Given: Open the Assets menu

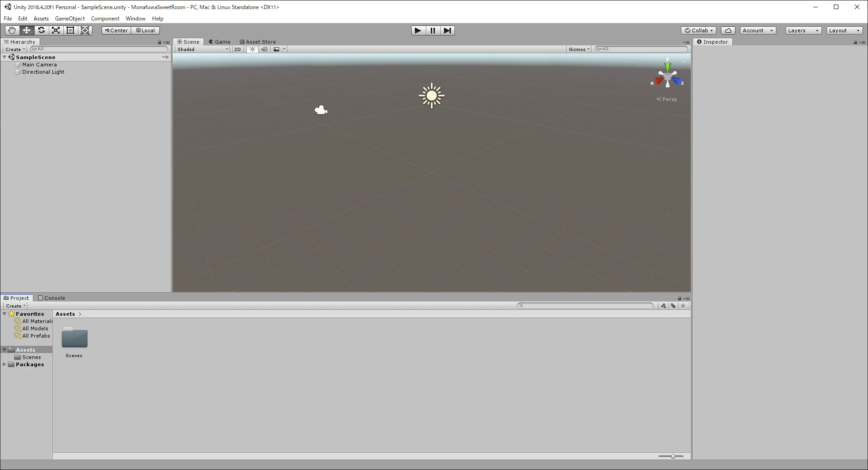Looking at the screenshot, I should 41,19.
